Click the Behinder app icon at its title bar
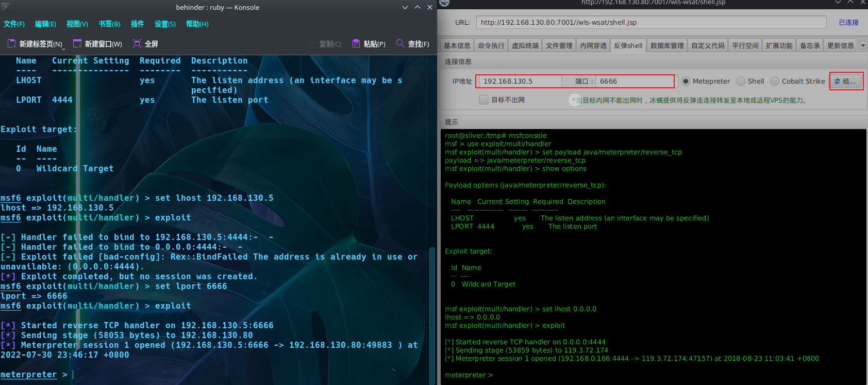Image resolution: width=868 pixels, height=385 pixels. [x=444, y=3]
